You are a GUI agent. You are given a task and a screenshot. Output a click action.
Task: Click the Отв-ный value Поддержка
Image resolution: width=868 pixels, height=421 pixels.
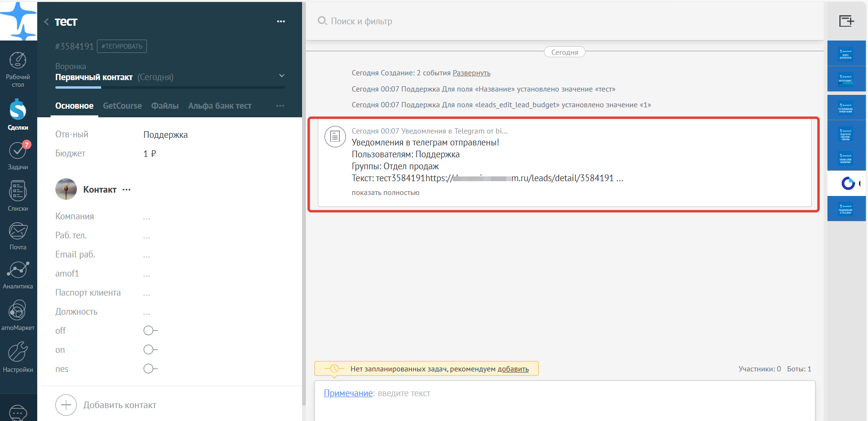coord(166,134)
